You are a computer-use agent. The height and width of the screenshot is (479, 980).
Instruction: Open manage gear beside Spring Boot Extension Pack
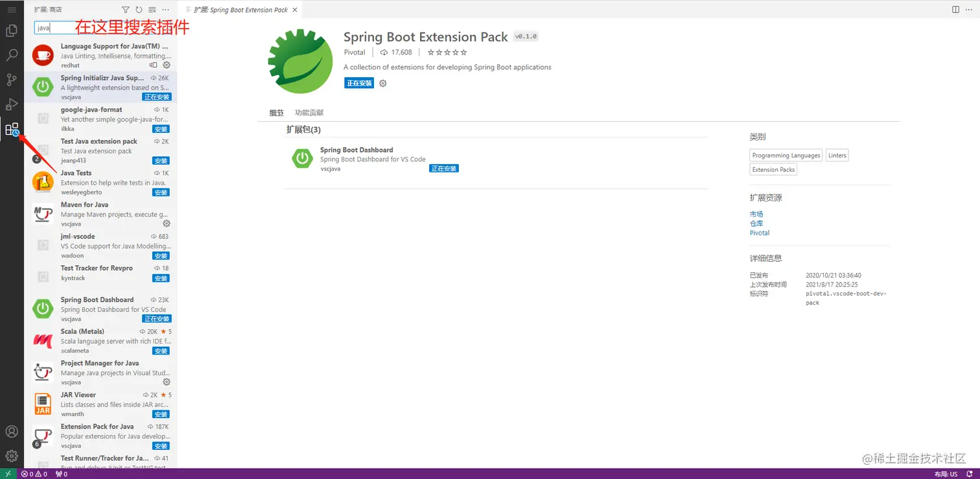(382, 83)
